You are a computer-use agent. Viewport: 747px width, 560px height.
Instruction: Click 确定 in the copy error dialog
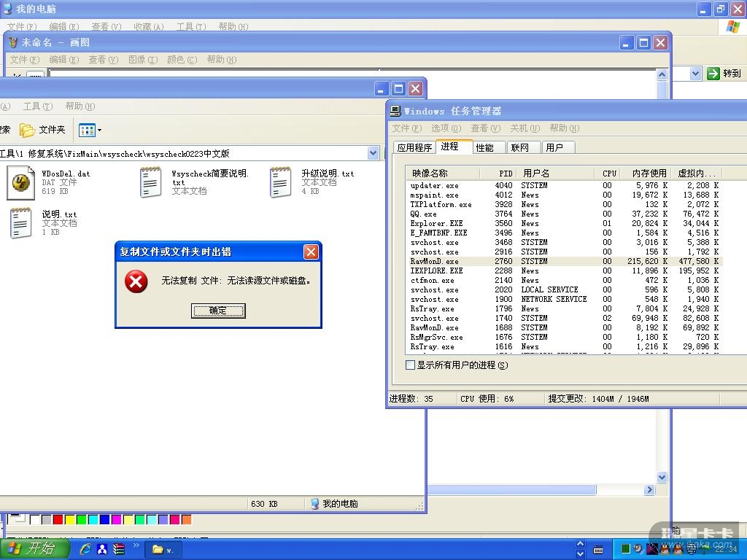[x=218, y=311]
